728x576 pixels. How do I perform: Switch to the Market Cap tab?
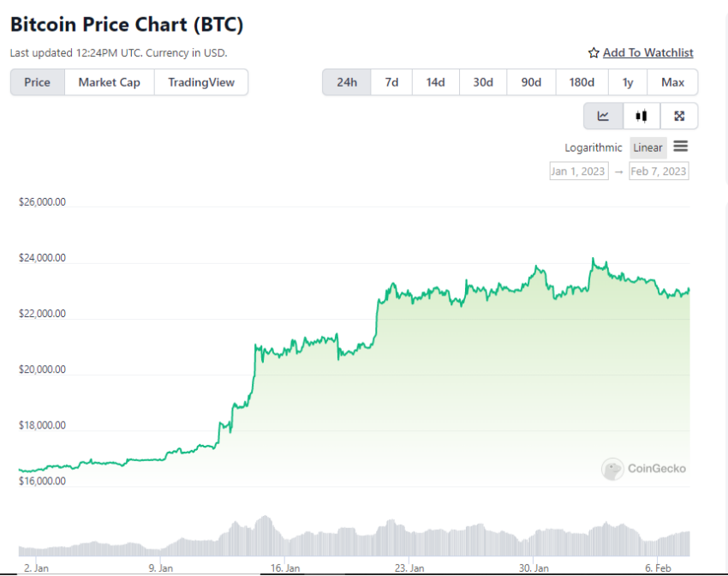point(109,82)
